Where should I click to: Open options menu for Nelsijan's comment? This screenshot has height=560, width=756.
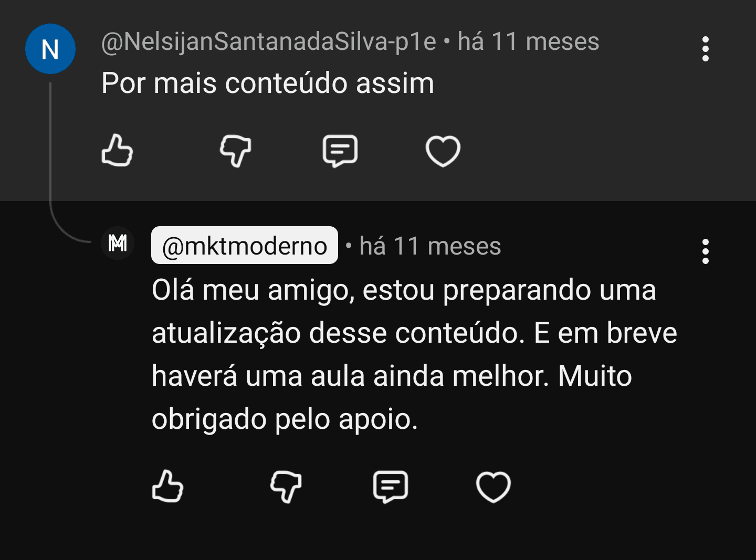705,49
